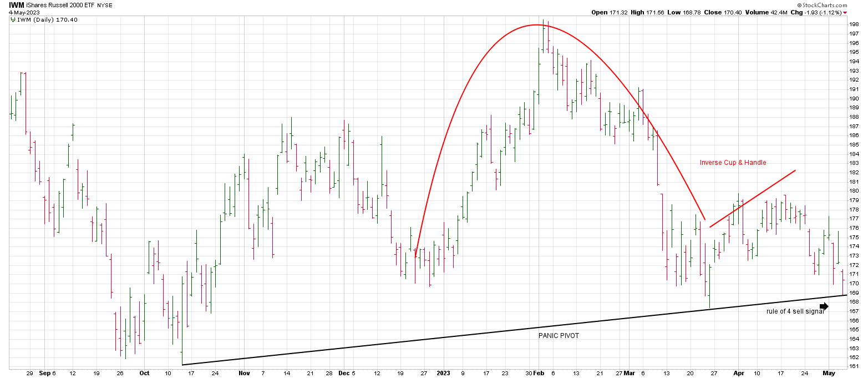868x378 pixels.
Task: Click the Nov label on date axis
Action: (x=244, y=373)
